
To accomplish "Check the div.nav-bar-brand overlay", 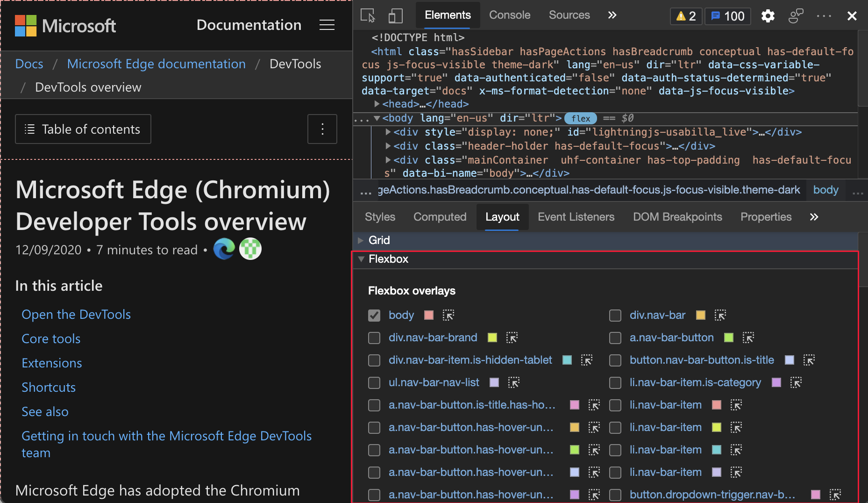I will coord(374,338).
